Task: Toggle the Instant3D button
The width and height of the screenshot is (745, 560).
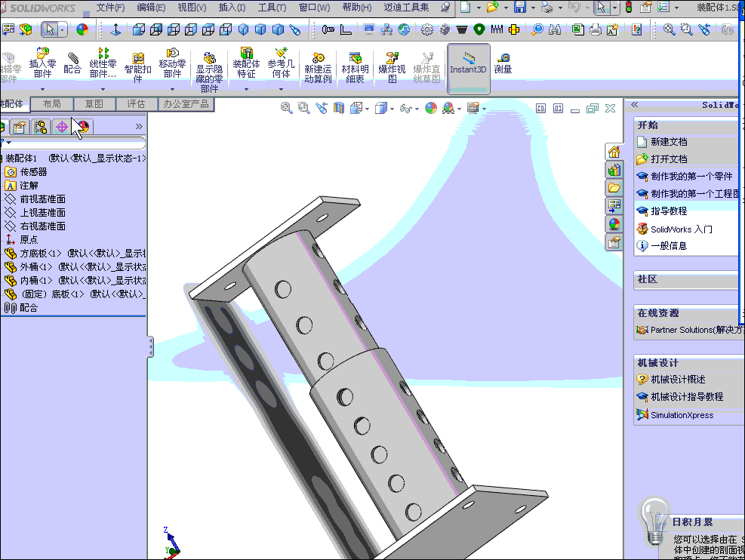Action: point(468,68)
